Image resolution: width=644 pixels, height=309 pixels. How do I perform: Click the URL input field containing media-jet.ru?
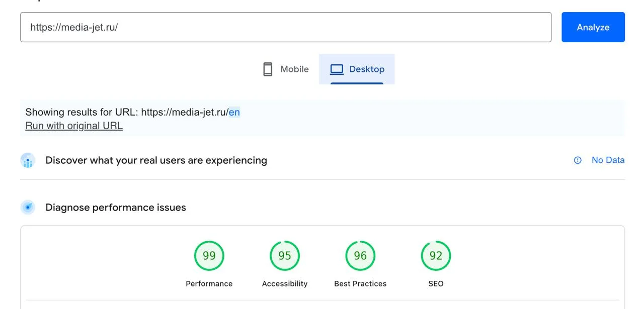coord(285,27)
